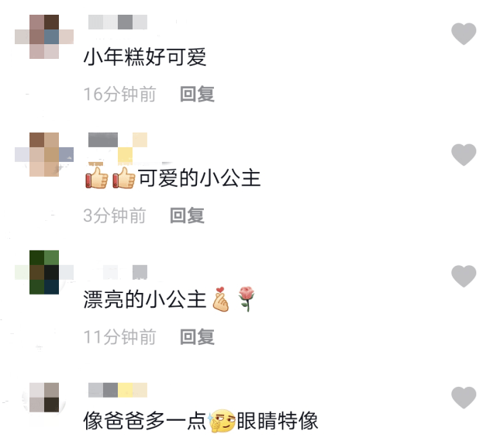Reply to the 3分钟前 comment
497x448 pixels.
[x=187, y=215]
